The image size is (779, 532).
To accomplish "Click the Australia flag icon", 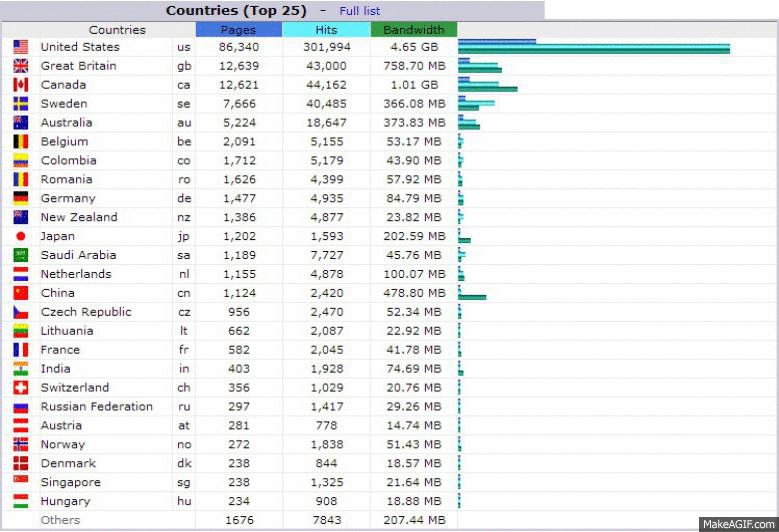I will (21, 123).
